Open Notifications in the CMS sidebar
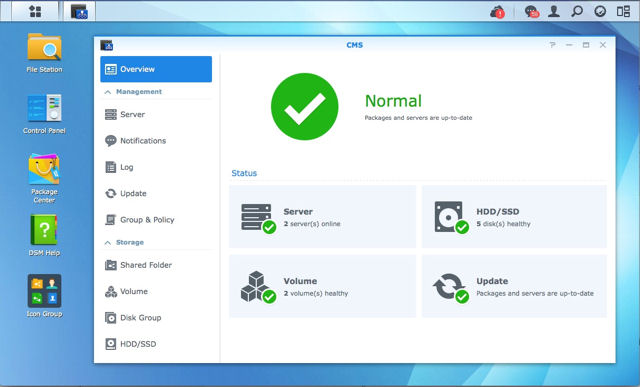640x387 pixels. pos(156,141)
